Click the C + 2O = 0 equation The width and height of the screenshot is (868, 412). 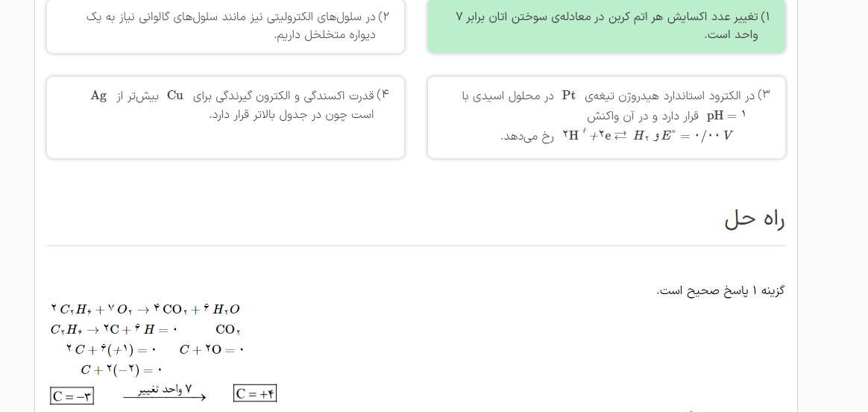click(x=212, y=349)
